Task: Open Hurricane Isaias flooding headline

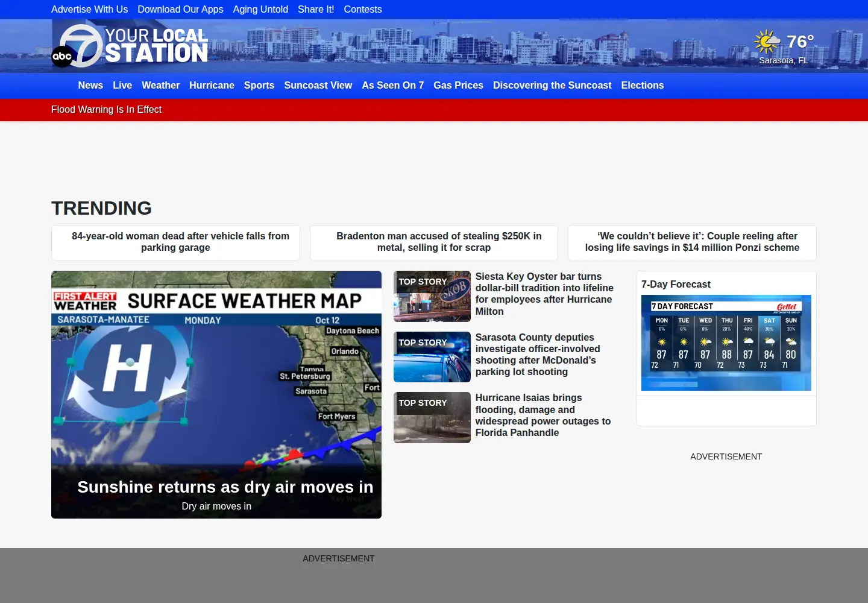Action: point(543,415)
